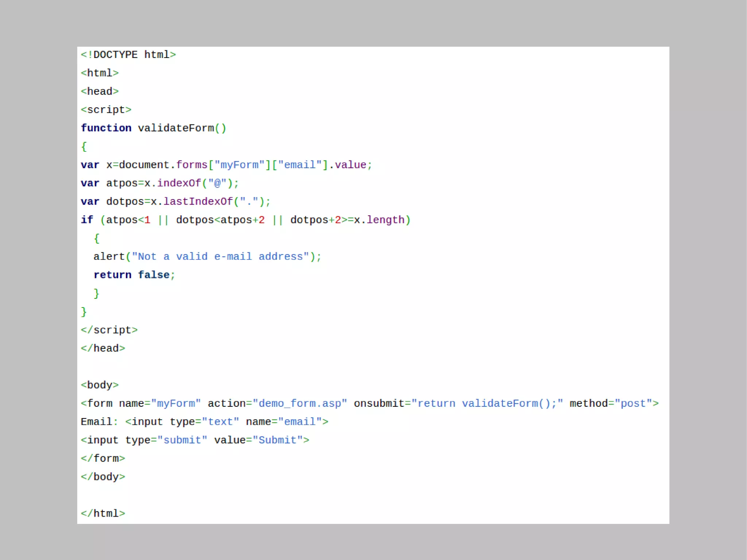Click the opening '<script>' tag line

tap(106, 110)
